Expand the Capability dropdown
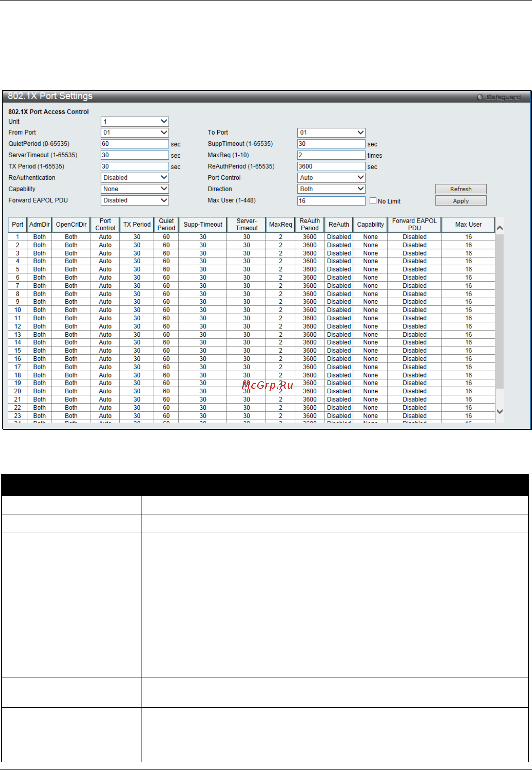Image resolution: width=532 pixels, height=770 pixels. [x=135, y=189]
